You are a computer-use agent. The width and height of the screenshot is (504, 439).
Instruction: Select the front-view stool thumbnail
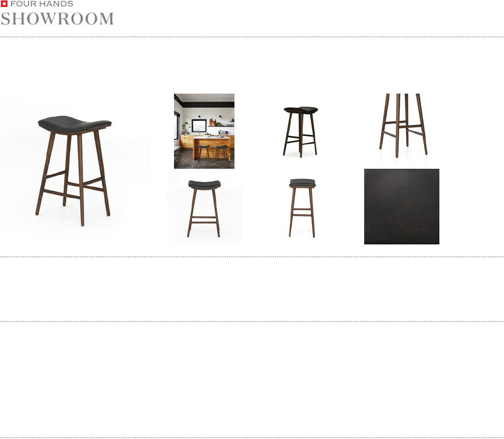tap(204, 207)
